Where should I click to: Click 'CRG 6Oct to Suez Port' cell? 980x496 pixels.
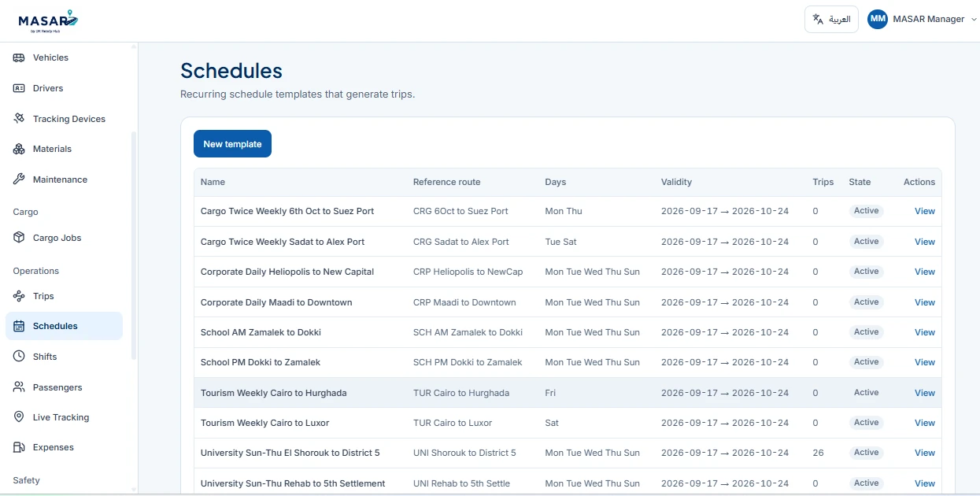[460, 211]
